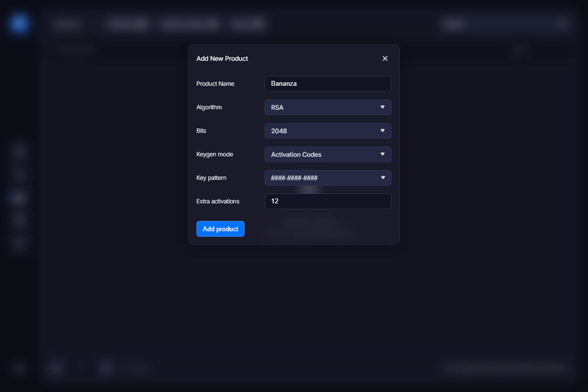Click the Keygen mode label
Viewport: 588px width, 392px height.
(x=215, y=154)
